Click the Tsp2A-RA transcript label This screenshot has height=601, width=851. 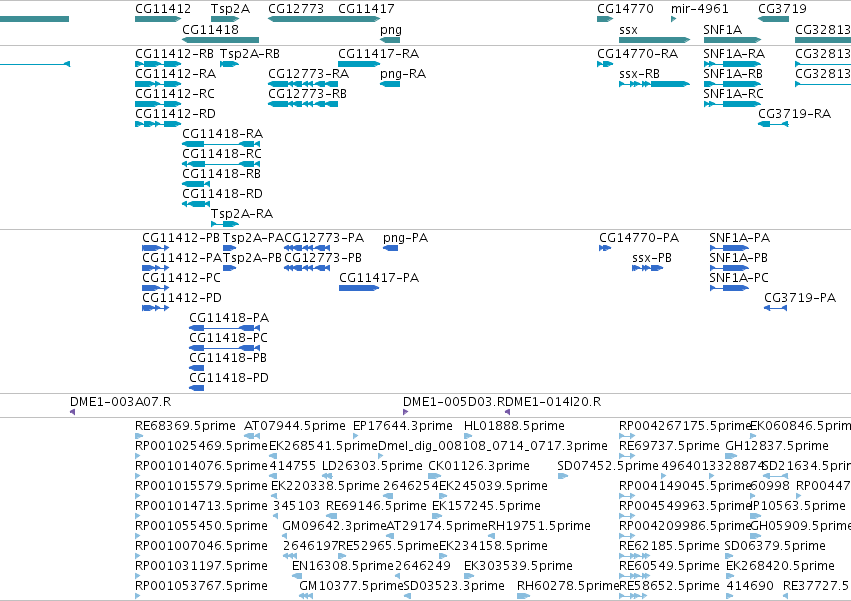pos(242,214)
